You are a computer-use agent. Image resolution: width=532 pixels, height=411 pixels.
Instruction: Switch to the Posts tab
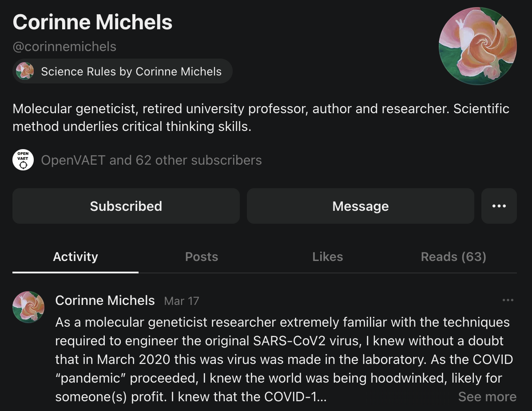202,257
